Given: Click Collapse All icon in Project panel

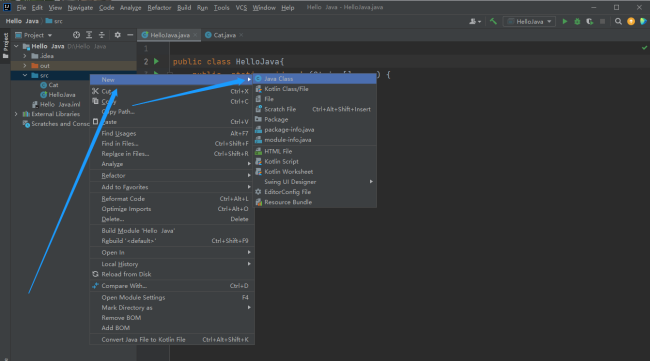Looking at the screenshot, I should (x=102, y=35).
